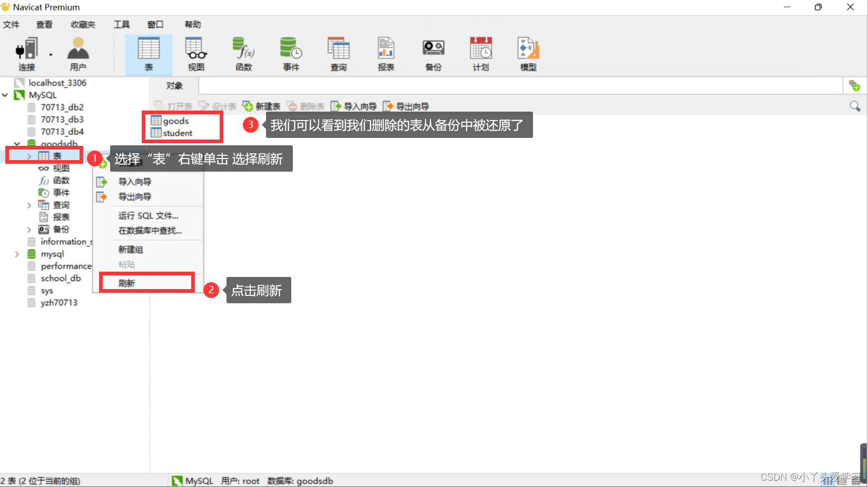Select the goods table in object list

(x=170, y=121)
